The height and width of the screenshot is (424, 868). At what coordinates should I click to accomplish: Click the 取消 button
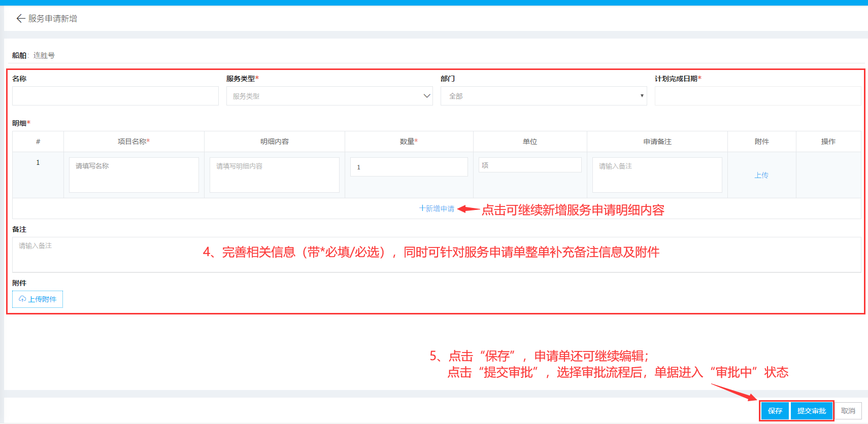[848, 411]
